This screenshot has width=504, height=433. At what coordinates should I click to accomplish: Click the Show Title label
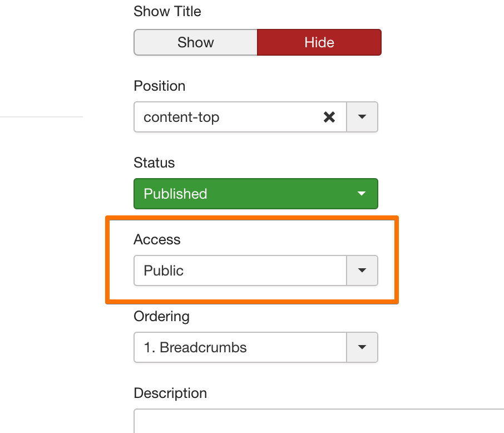(x=167, y=11)
